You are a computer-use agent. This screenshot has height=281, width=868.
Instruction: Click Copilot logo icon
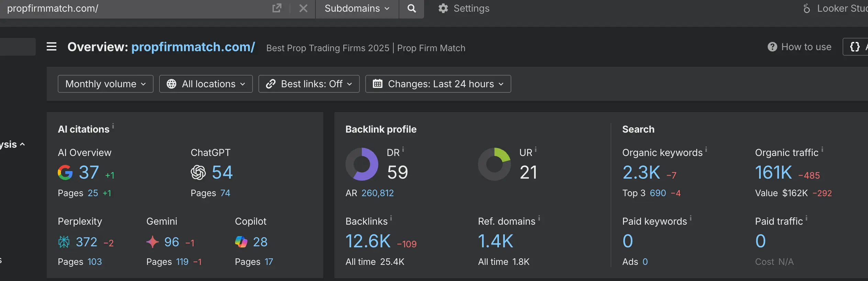[241, 242]
